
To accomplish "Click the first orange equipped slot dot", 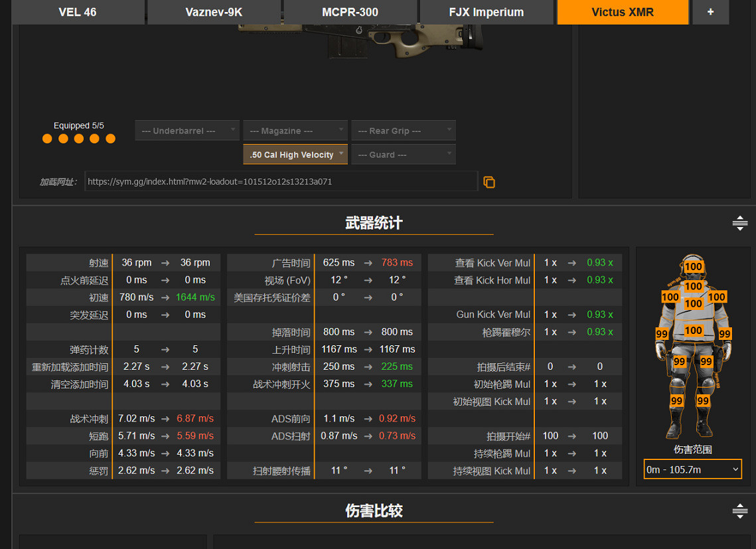I will click(47, 139).
